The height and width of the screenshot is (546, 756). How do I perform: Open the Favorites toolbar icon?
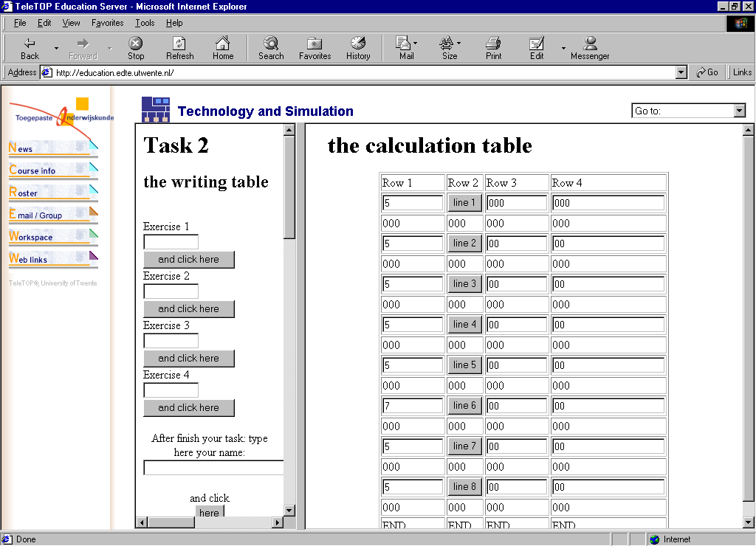coord(315,48)
